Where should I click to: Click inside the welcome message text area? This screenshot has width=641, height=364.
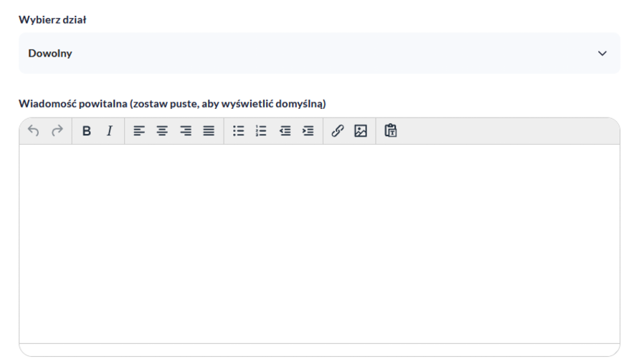click(319, 244)
